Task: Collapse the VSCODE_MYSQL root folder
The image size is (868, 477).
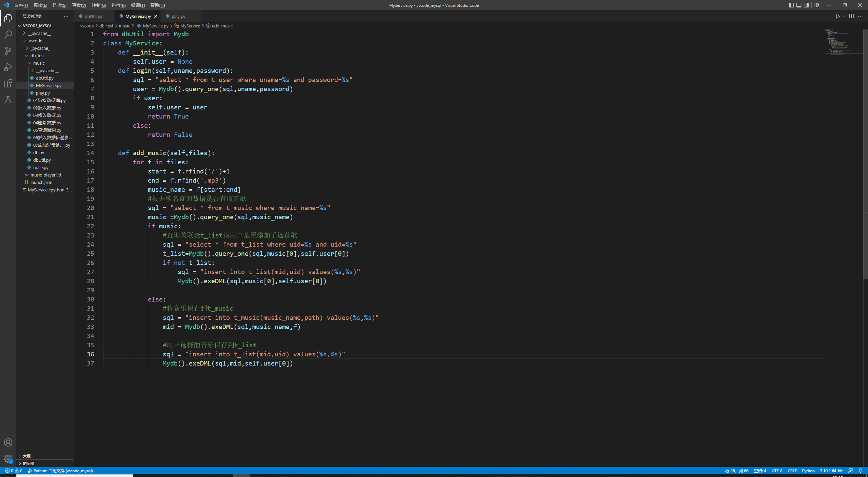Action: (x=45, y=26)
